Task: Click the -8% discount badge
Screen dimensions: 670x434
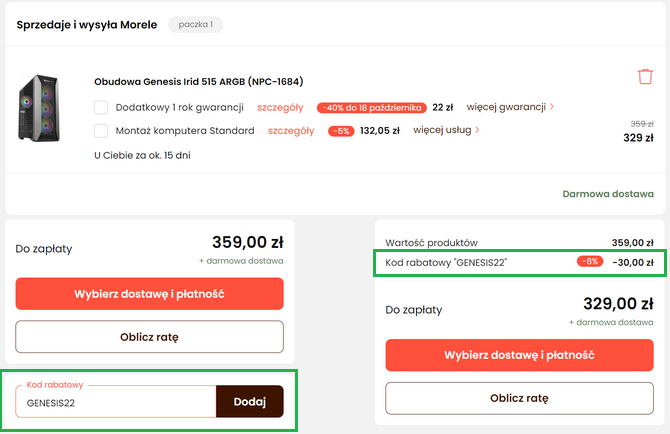Action: pos(590,261)
